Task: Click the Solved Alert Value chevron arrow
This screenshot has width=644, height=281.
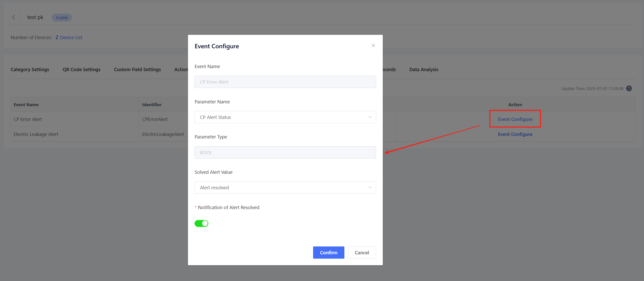Action: coord(370,188)
